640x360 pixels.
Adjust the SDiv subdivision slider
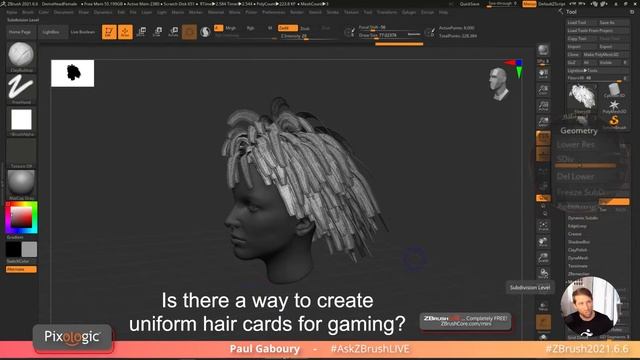[586, 161]
